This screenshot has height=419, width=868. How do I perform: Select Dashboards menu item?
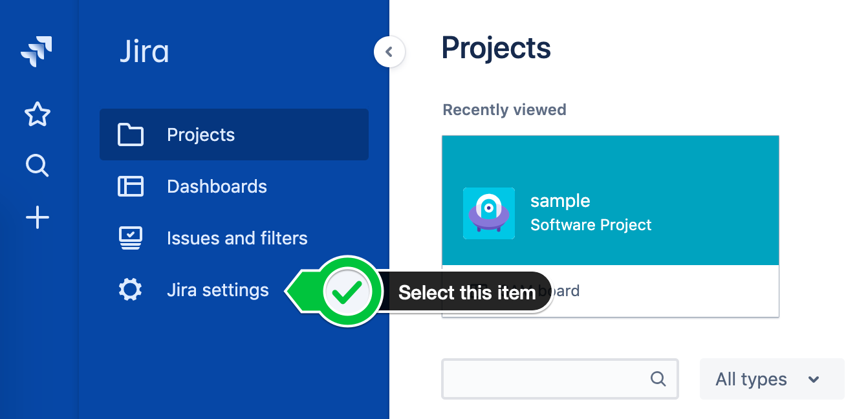click(x=234, y=186)
